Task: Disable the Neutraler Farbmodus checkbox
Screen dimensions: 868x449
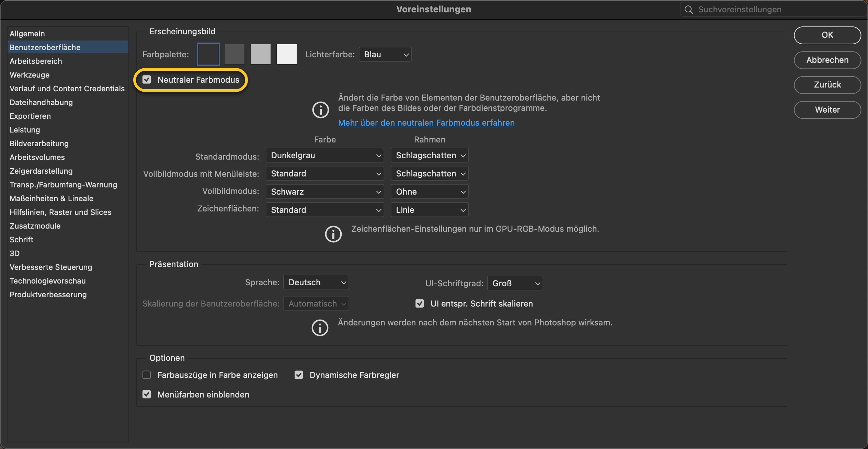Action: coord(147,80)
